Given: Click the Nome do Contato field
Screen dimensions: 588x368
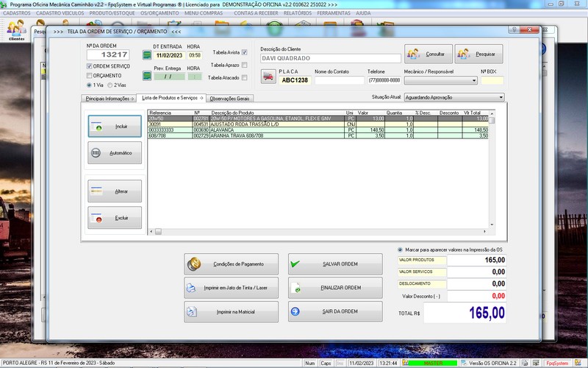Looking at the screenshot, I should click(340, 80).
